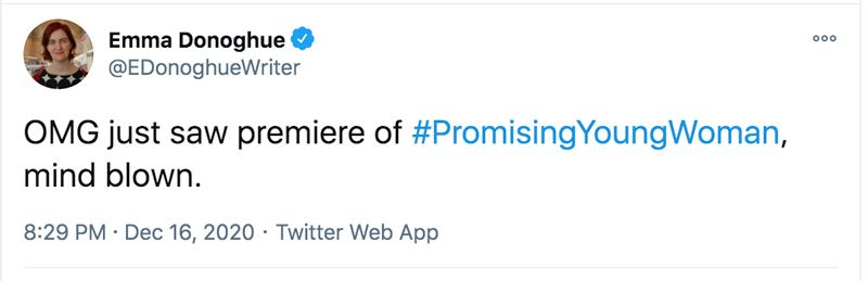The height and width of the screenshot is (281, 868).
Task: Click the surname "Donoghue" in display name
Action: pyautogui.click(x=231, y=40)
